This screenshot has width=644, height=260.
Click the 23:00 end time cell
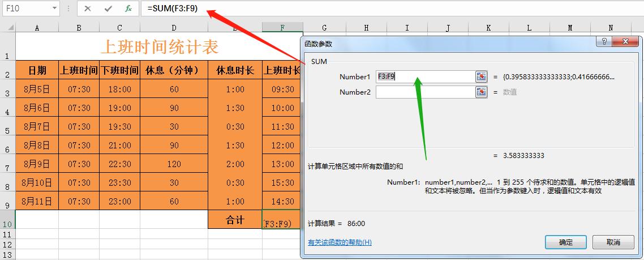119,201
